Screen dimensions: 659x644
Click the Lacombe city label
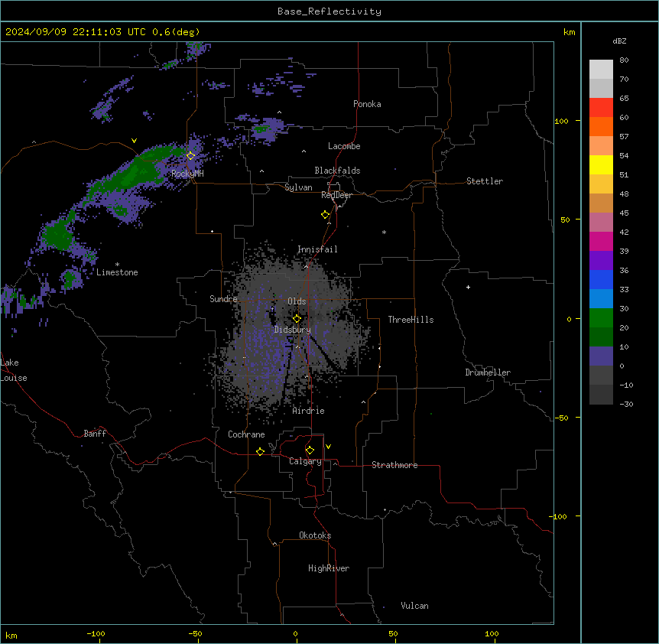(344, 146)
